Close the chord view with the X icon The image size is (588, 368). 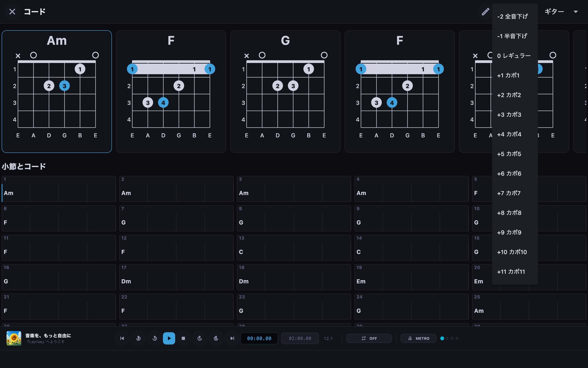click(12, 11)
